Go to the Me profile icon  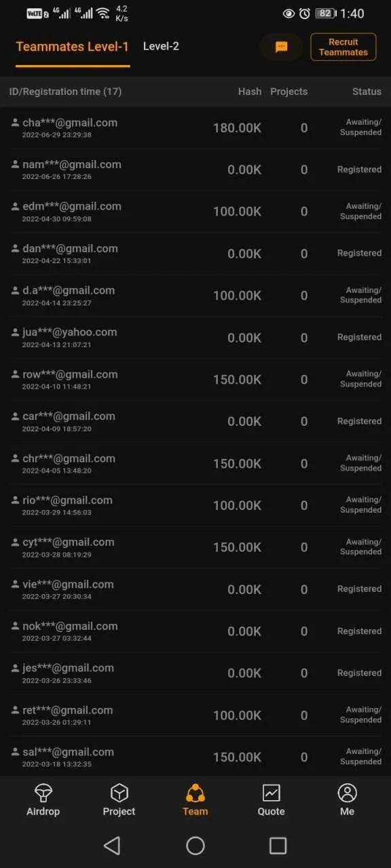[x=348, y=793]
